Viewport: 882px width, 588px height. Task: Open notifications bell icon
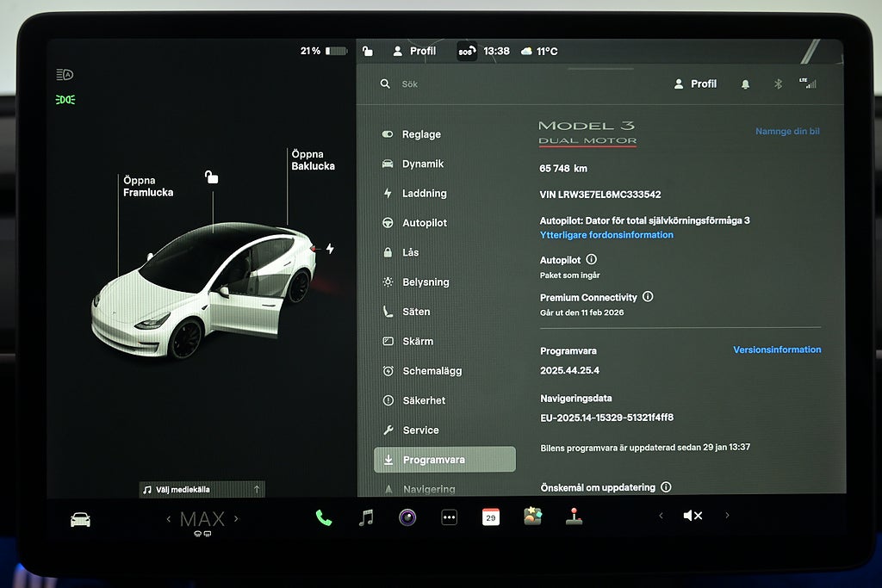coord(745,84)
